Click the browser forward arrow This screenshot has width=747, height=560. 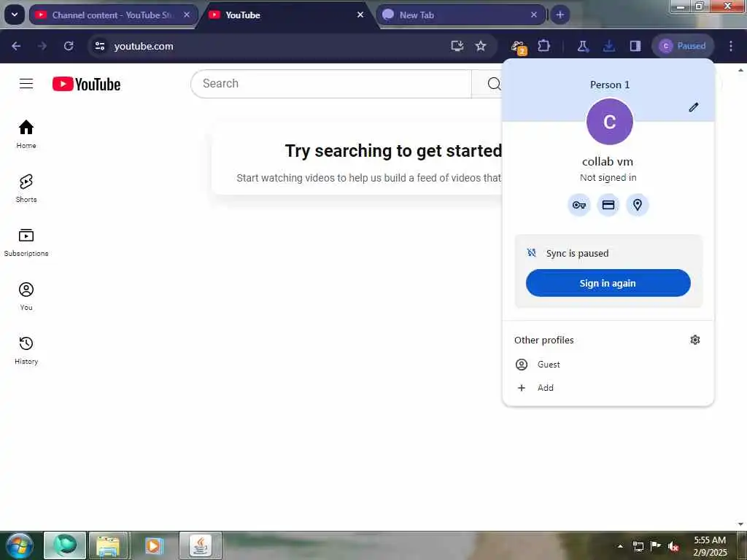click(42, 46)
